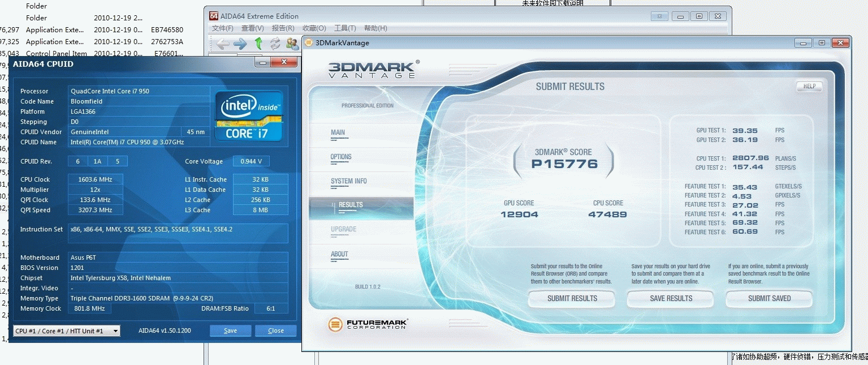Screen dimensions: 868x365
Task: Click the orange Futuremark logo icon
Action: coord(335,324)
